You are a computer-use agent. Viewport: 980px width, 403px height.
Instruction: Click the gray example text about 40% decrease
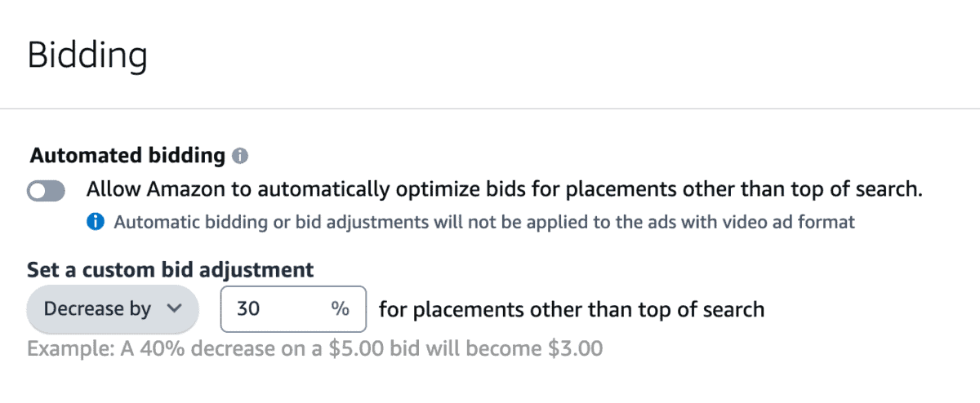tap(314, 350)
